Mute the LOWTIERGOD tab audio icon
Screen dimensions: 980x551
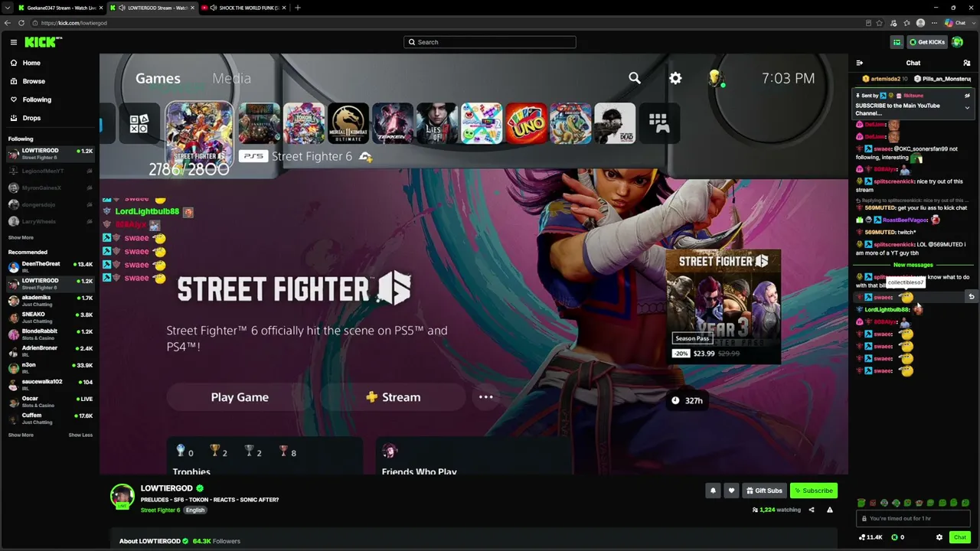(x=122, y=8)
